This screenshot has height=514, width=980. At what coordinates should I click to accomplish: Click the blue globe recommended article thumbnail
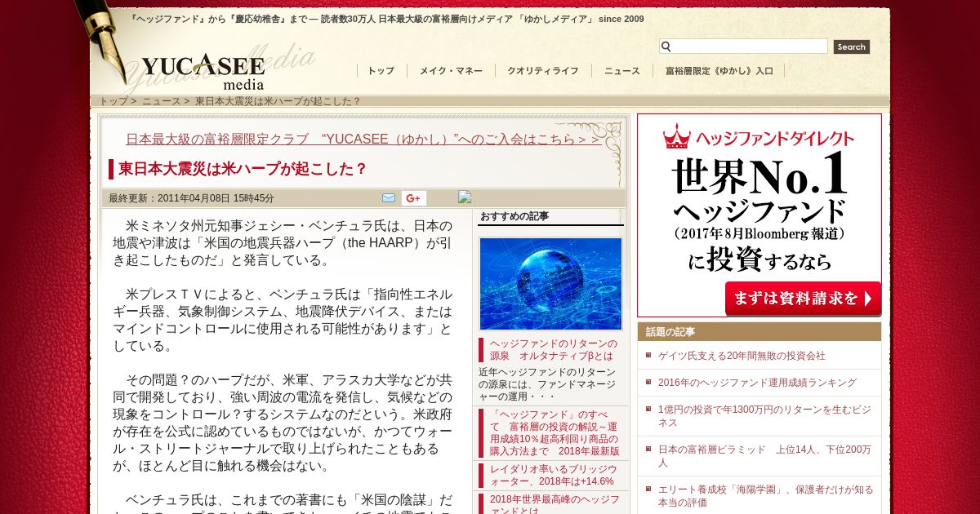tap(550, 284)
